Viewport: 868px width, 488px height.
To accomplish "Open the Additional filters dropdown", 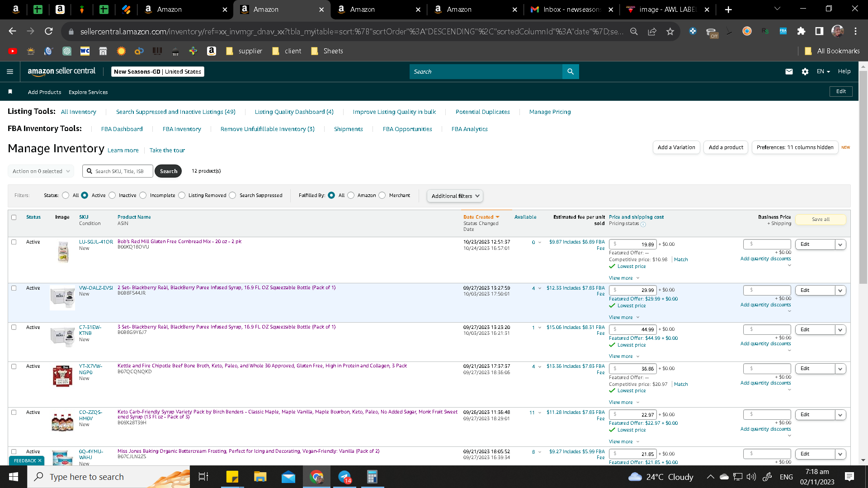I will tap(455, 196).
